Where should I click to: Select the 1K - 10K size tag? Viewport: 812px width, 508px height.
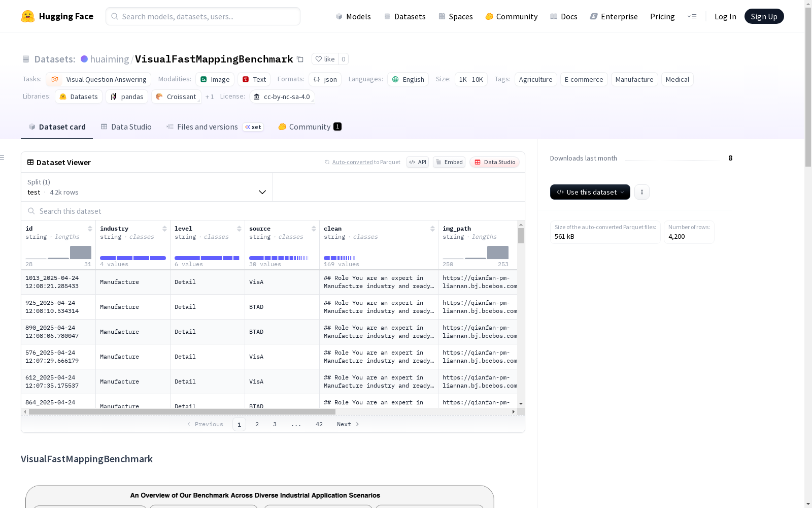tap(471, 79)
